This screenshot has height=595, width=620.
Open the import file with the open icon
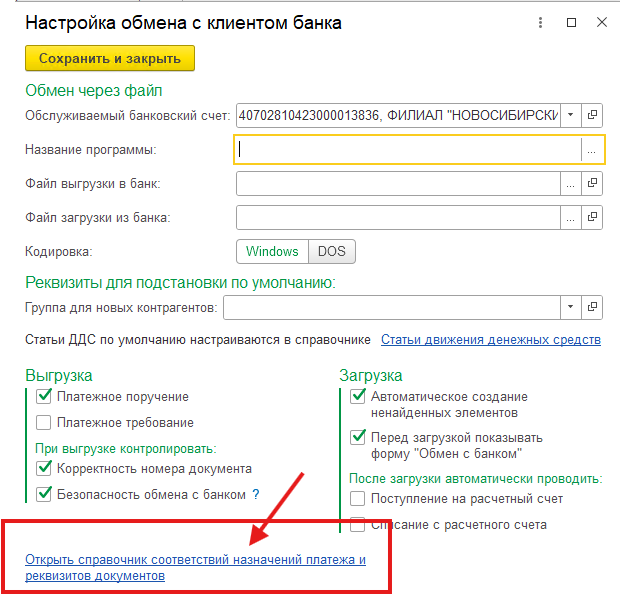coord(592,217)
